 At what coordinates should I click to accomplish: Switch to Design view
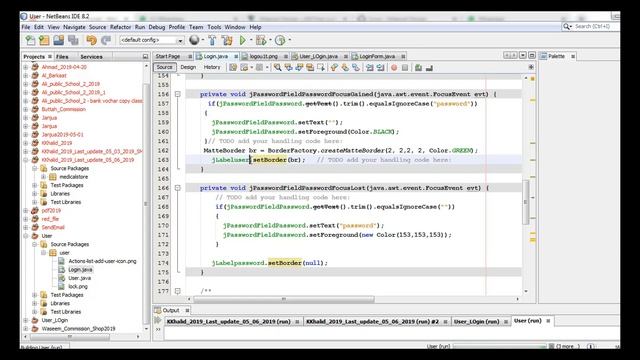188,67
